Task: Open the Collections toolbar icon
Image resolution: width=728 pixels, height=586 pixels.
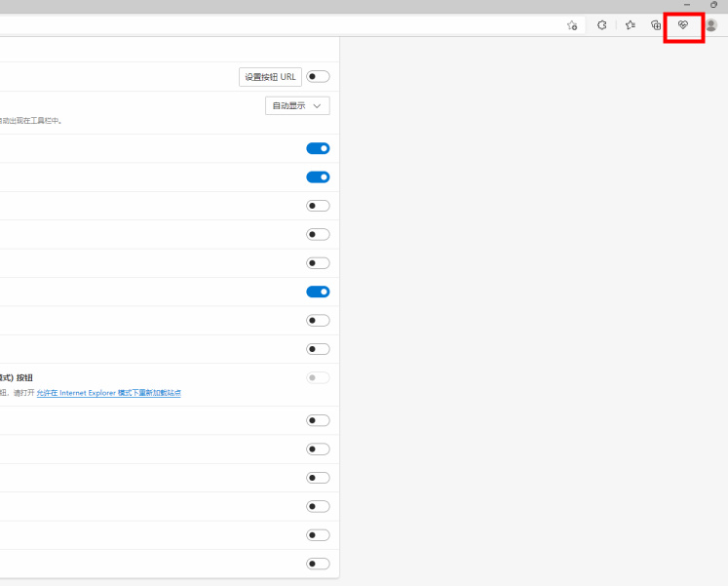Action: click(656, 25)
